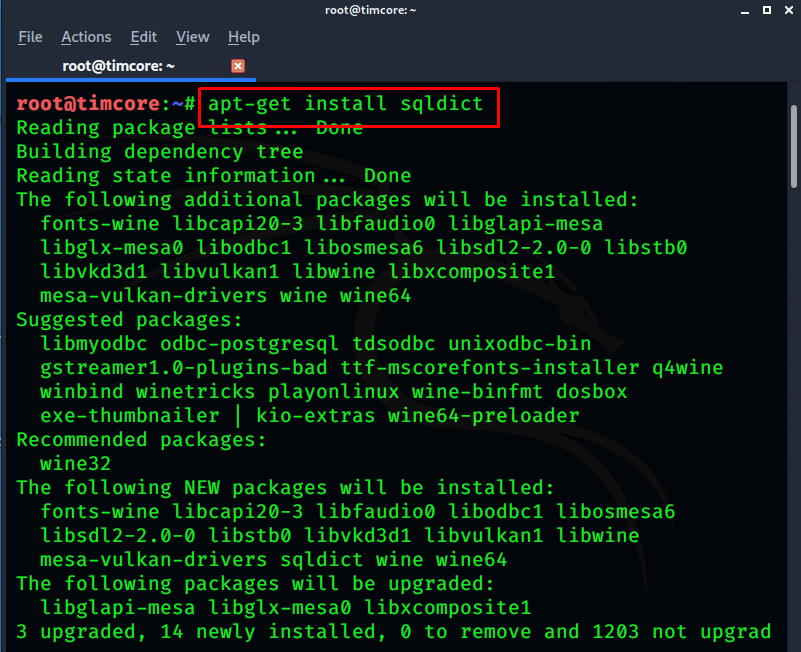801x652 pixels.
Task: Click the 'winetricks' package name
Action: pos(195,392)
